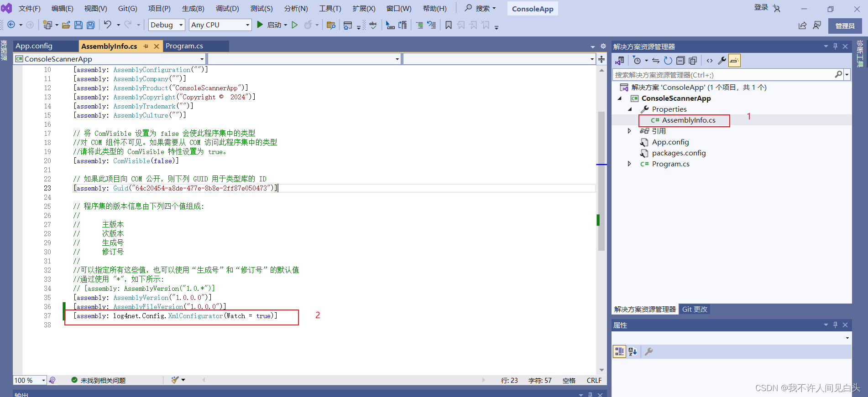Start without debugging using the hollow play icon

point(295,25)
